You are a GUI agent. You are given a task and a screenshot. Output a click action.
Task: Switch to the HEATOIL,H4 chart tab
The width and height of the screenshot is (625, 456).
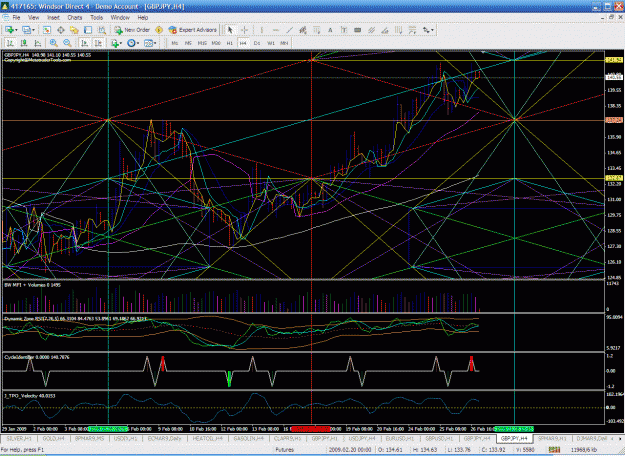[x=207, y=438]
